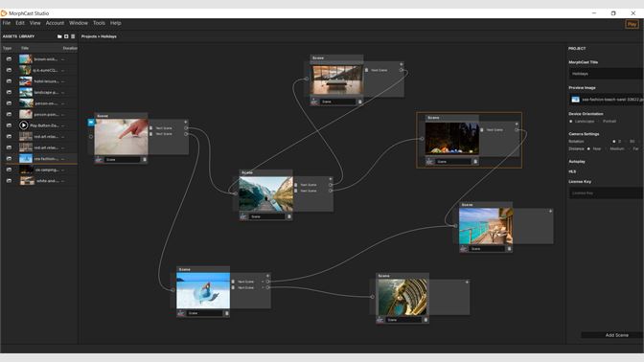This screenshot has height=362, width=644.
Task: Click the Duration column header in Assets Library
Action: (70, 48)
